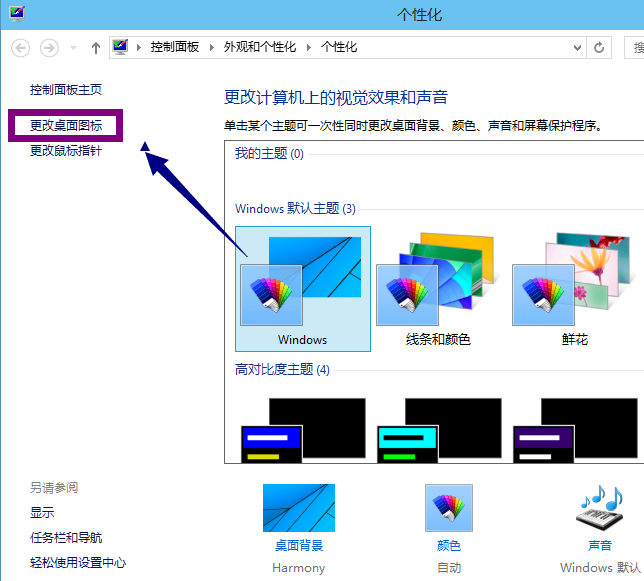Click the back navigation arrow

pyautogui.click(x=20, y=47)
